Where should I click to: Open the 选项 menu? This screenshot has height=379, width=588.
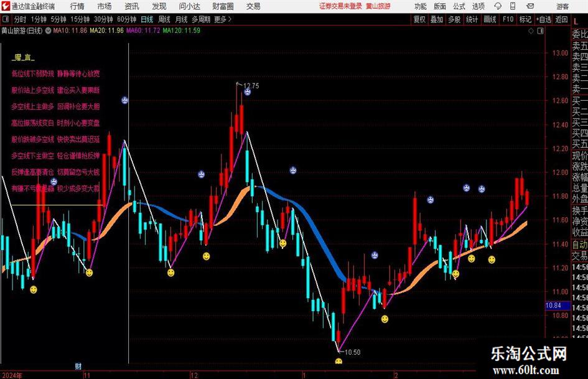pyautogui.click(x=478, y=6)
